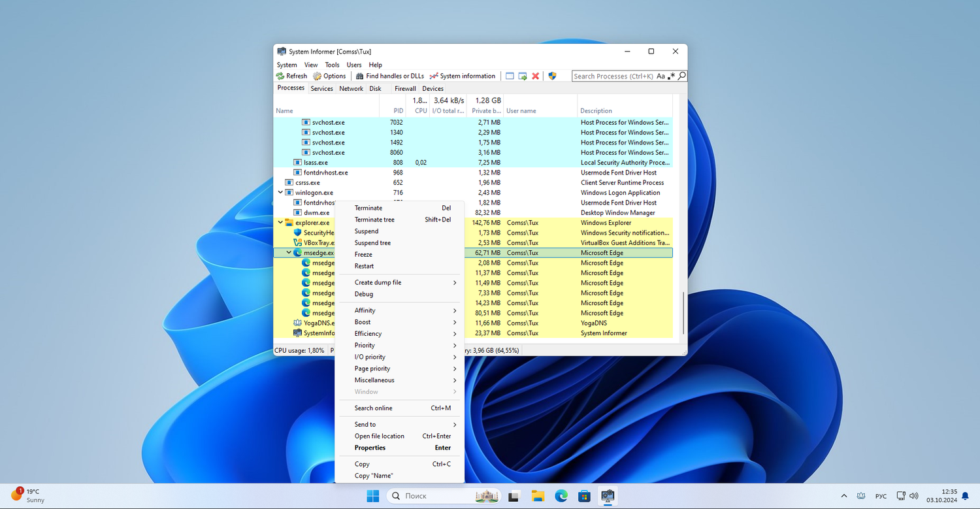Focus the Search Processes input field
Image resolution: width=980 pixels, height=509 pixels.
click(x=613, y=76)
